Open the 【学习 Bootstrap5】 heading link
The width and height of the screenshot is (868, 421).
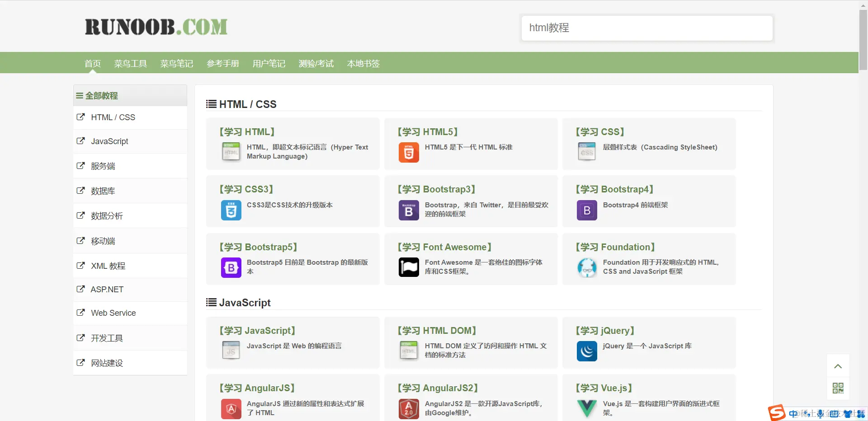(258, 247)
